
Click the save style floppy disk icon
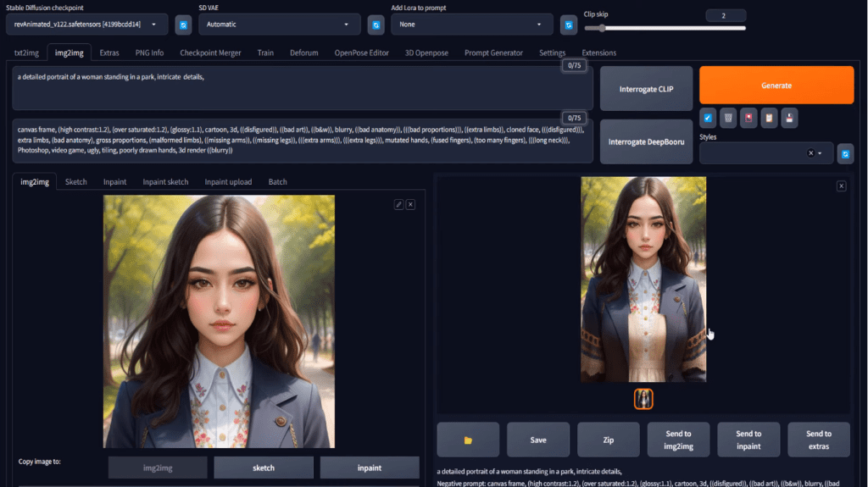click(x=788, y=118)
